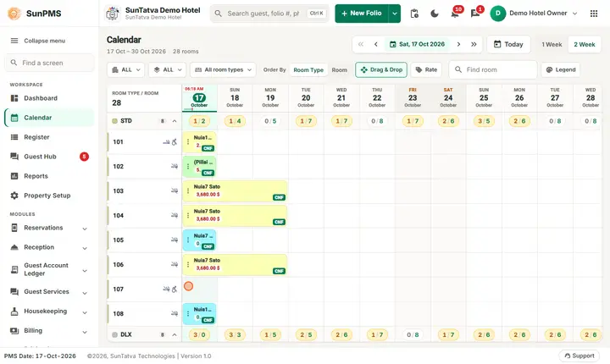Click the SunTatva Demo Hotel emblem
The width and height of the screenshot is (610, 364).
(113, 14)
